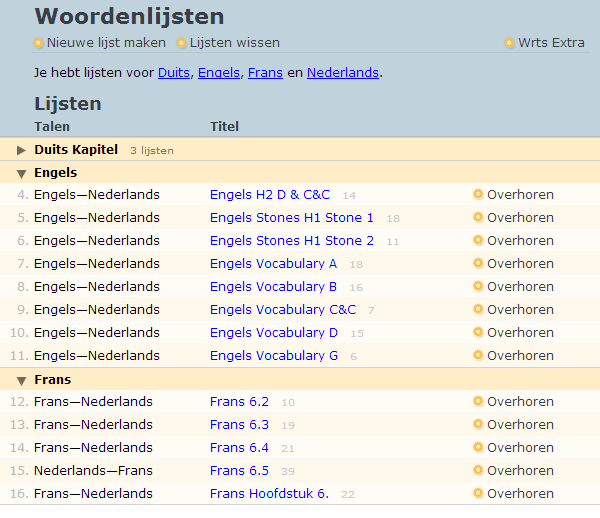Collapse the Engels group triangle
600x518 pixels.
pyautogui.click(x=21, y=174)
